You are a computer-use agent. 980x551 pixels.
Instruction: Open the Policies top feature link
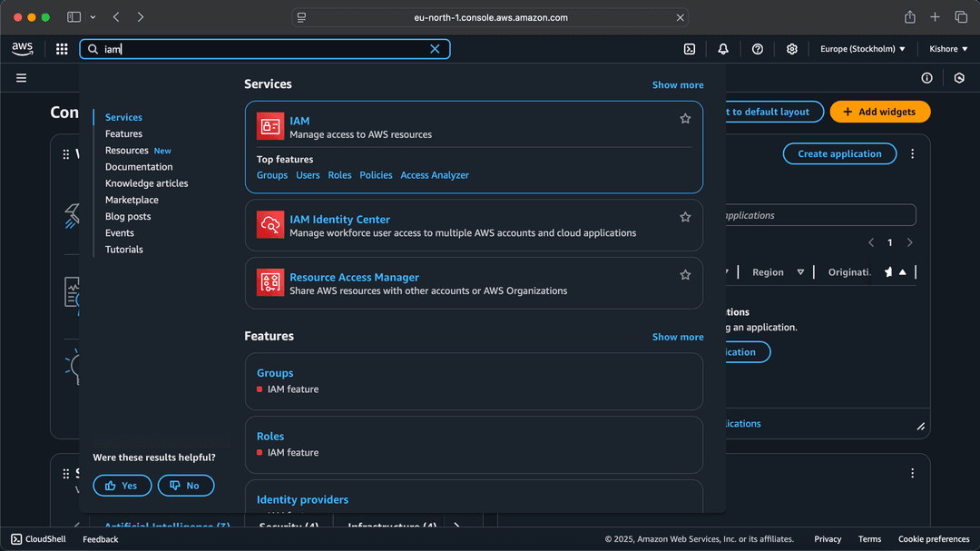point(376,175)
